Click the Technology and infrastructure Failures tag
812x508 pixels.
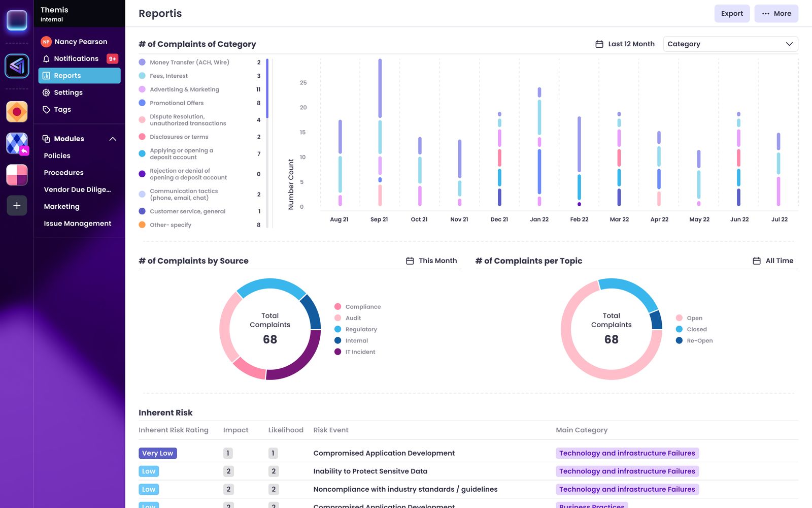(x=627, y=453)
